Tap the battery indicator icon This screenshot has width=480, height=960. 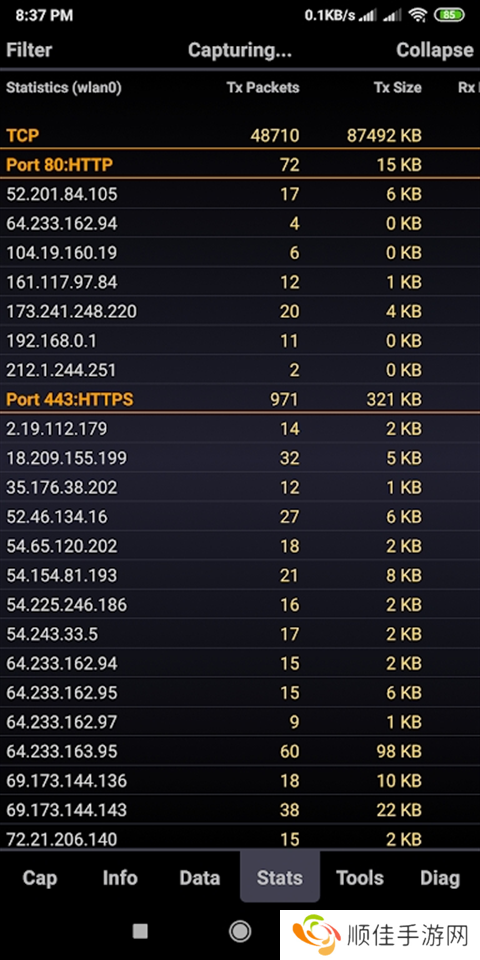click(x=449, y=15)
